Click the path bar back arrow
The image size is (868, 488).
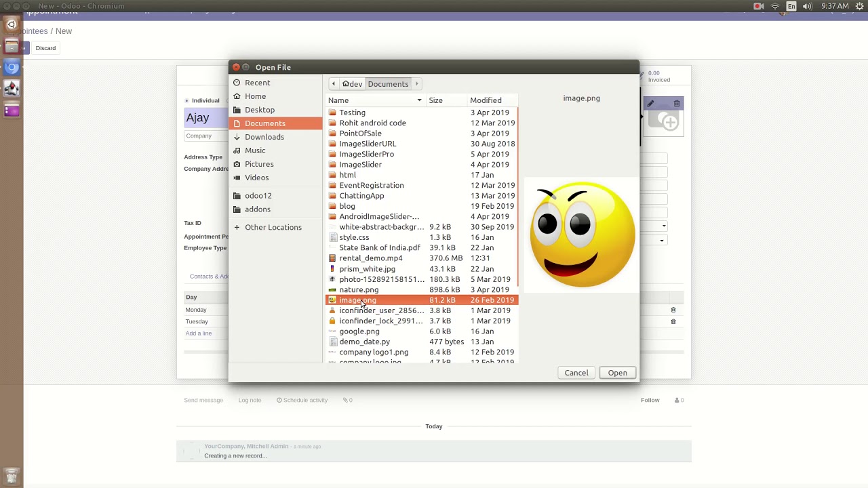click(x=334, y=84)
